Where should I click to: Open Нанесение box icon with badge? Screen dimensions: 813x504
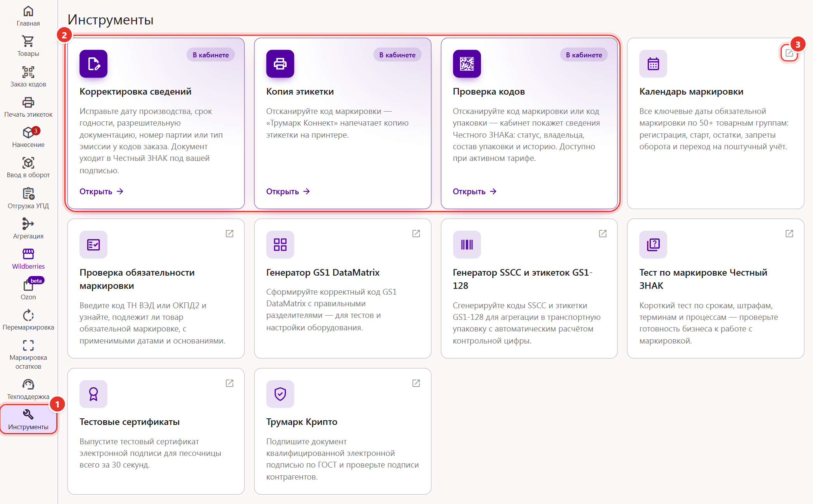(28, 133)
